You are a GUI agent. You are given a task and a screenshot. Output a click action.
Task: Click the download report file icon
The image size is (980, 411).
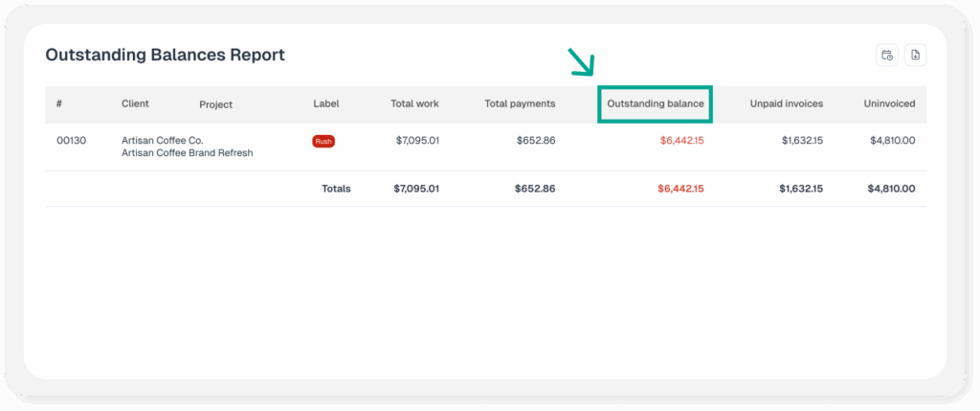[915, 56]
